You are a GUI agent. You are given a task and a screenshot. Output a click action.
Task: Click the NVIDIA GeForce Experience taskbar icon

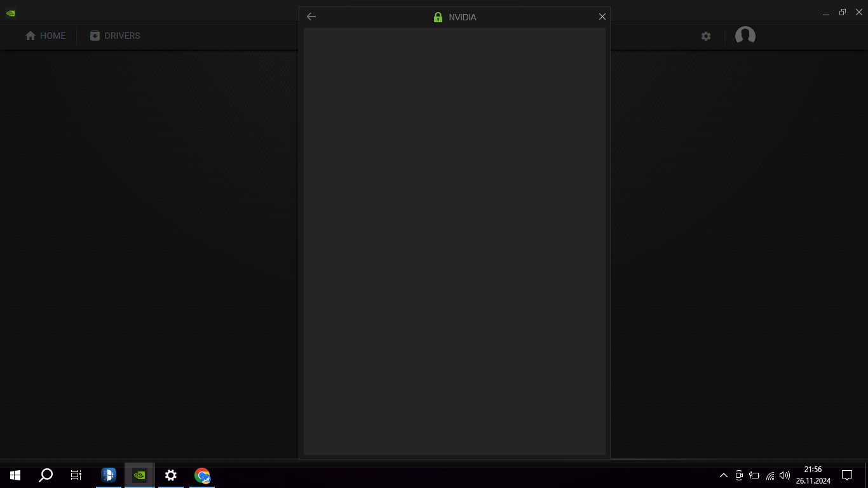point(140,475)
